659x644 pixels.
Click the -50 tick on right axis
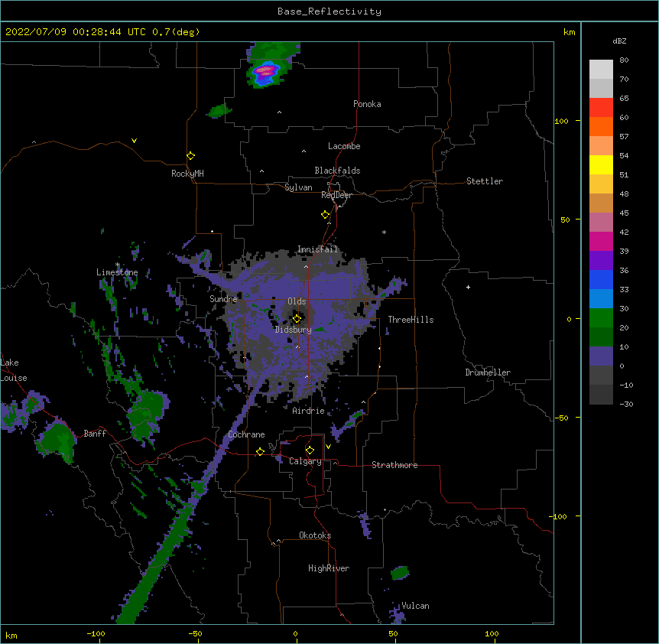(561, 418)
